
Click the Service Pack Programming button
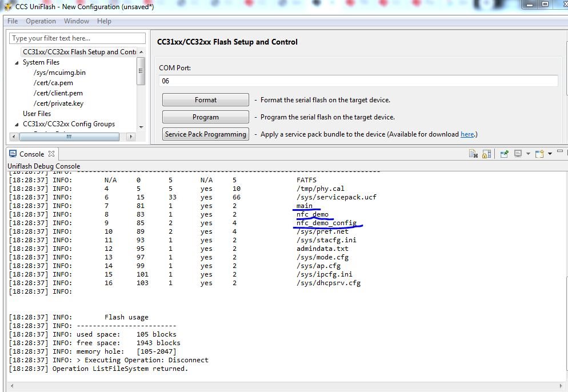205,134
